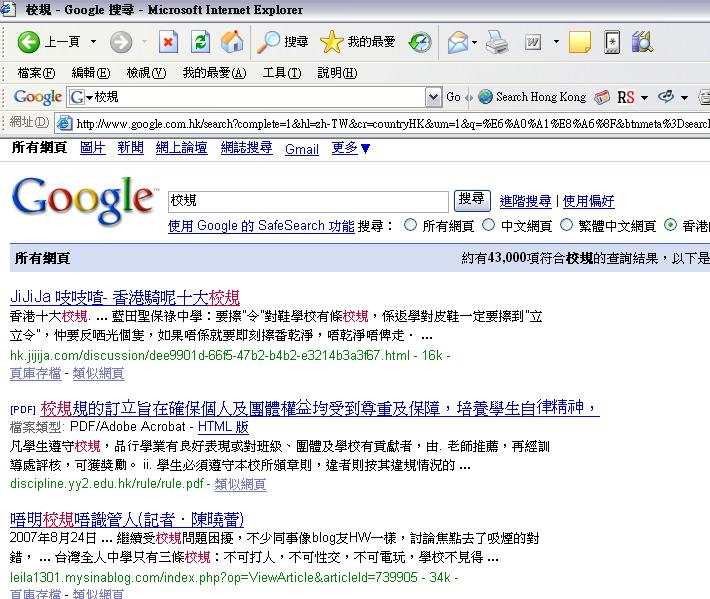
Task: Expand the send-link dropdown arrow
Action: point(684,97)
